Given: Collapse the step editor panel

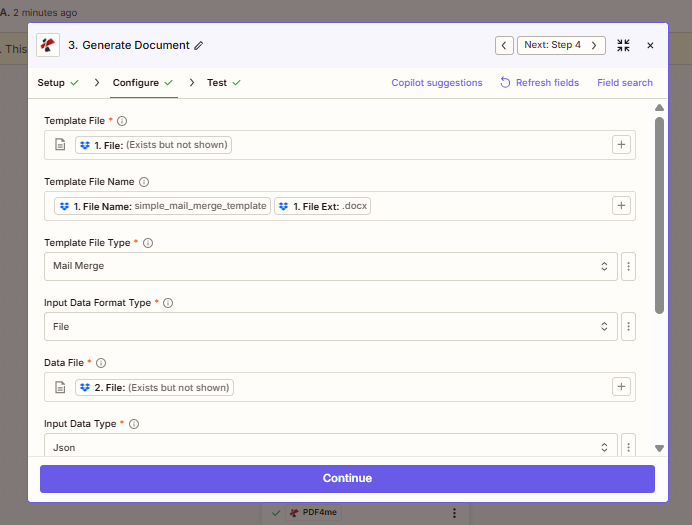Looking at the screenshot, I should (x=624, y=45).
